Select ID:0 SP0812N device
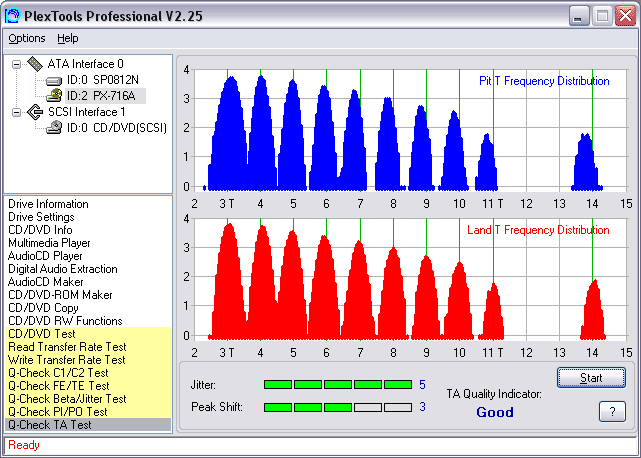The width and height of the screenshot is (641, 458). [x=103, y=80]
